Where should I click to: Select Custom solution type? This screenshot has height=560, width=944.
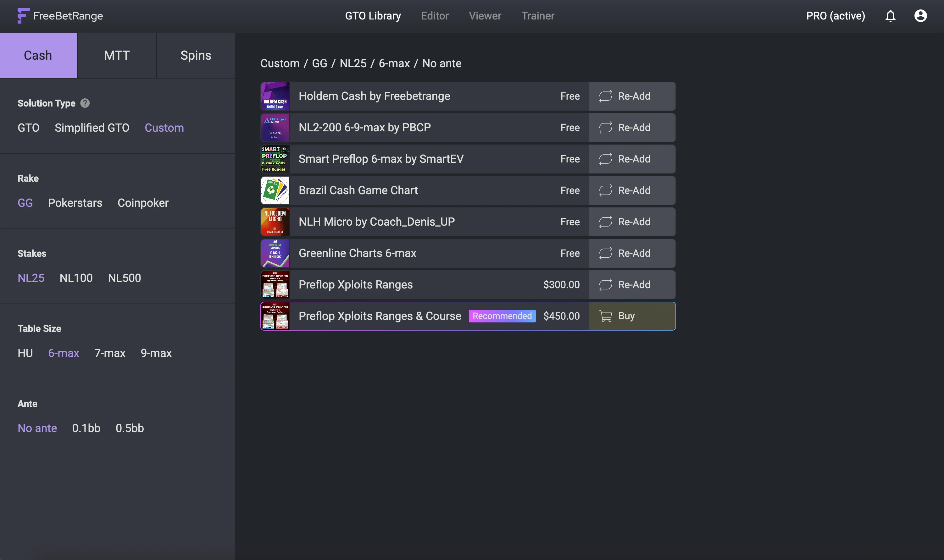pos(164,128)
